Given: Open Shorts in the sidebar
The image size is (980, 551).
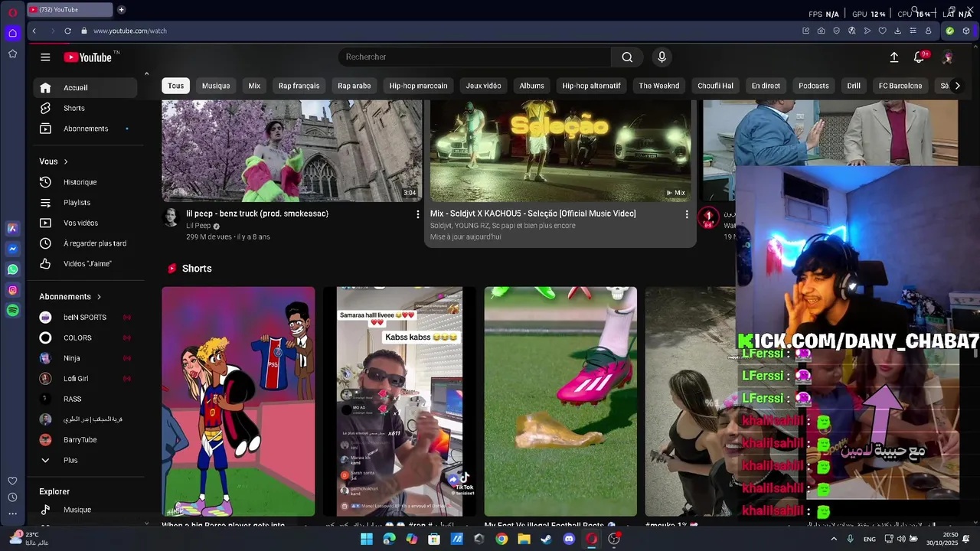Looking at the screenshot, I should pos(84,109).
